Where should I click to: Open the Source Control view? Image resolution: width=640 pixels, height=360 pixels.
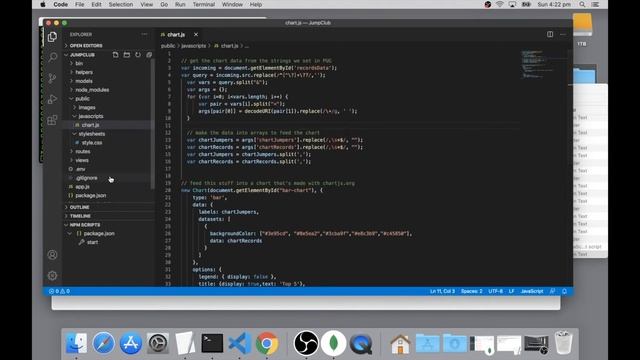pyautogui.click(x=52, y=78)
